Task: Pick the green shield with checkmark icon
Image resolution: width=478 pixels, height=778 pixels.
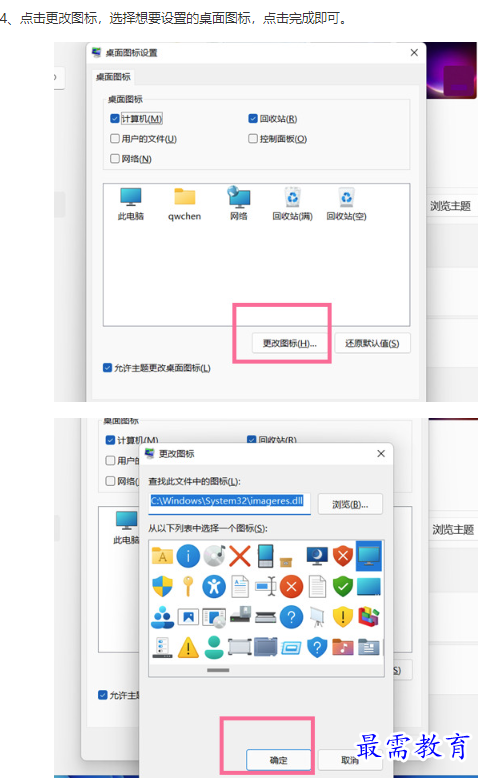Action: [x=343, y=587]
